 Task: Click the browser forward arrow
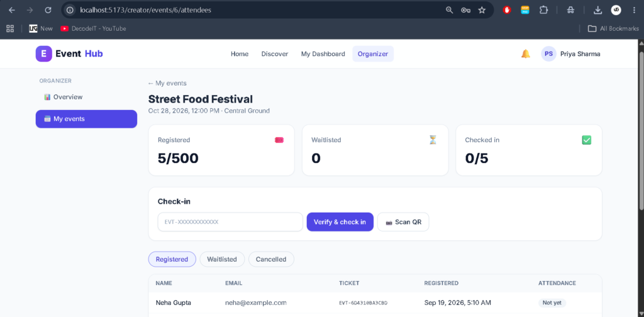click(30, 10)
